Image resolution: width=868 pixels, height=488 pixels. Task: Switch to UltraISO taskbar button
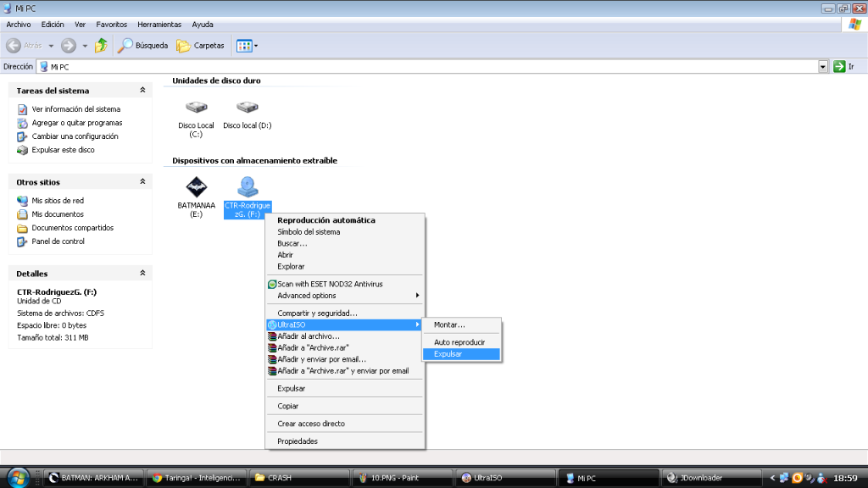pyautogui.click(x=505, y=478)
